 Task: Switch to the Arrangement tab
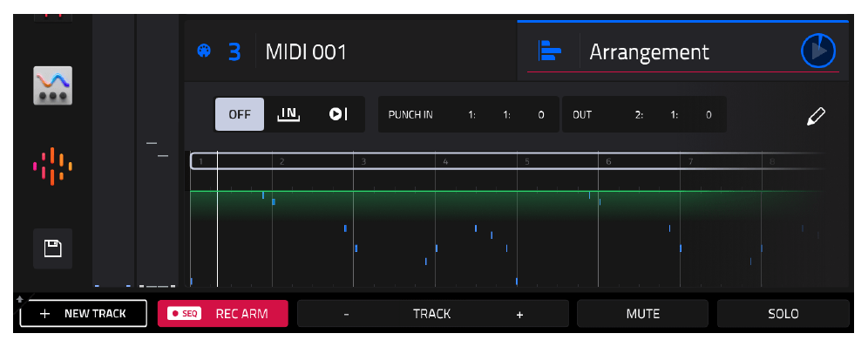pos(682,51)
